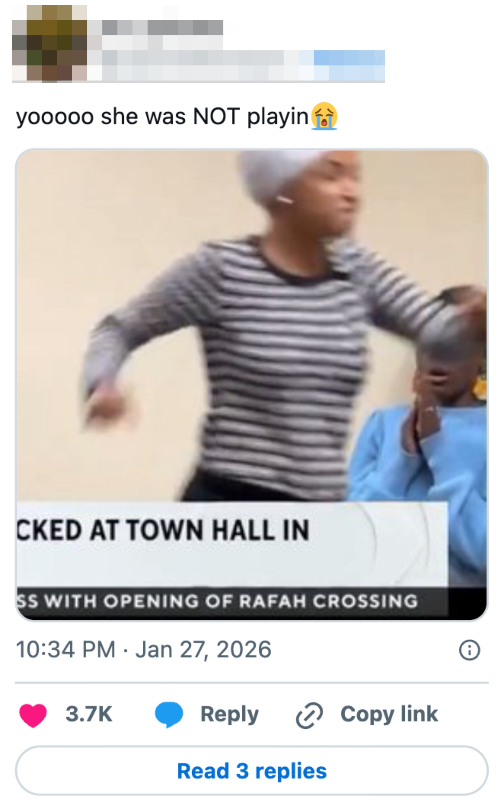Open the tweet info circle icon
Screen dimensions: 504x812
[x=469, y=650]
